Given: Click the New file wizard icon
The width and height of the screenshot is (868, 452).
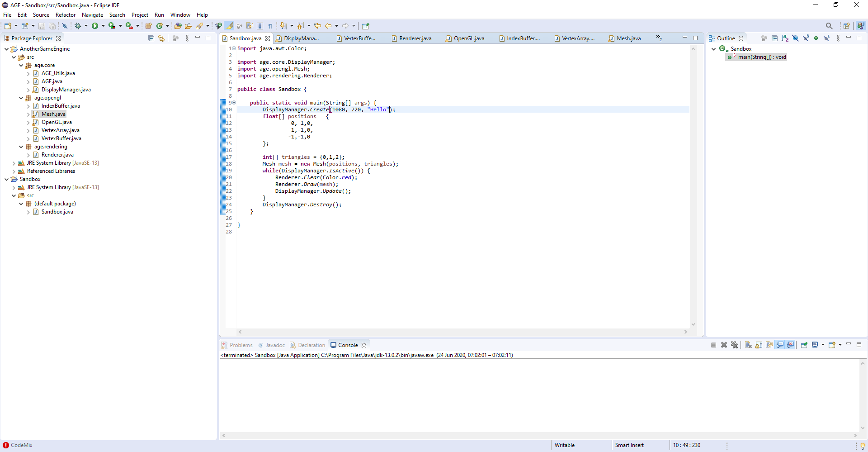Looking at the screenshot, I should (8, 26).
